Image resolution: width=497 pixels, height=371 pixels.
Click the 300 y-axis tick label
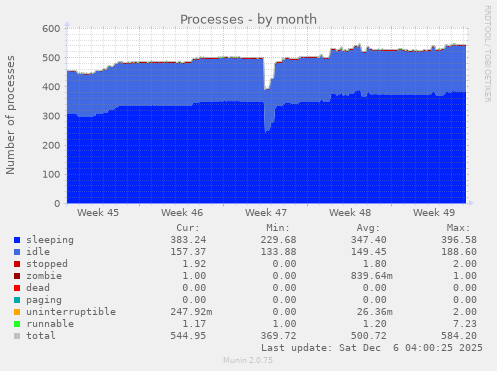pyautogui.click(x=51, y=116)
